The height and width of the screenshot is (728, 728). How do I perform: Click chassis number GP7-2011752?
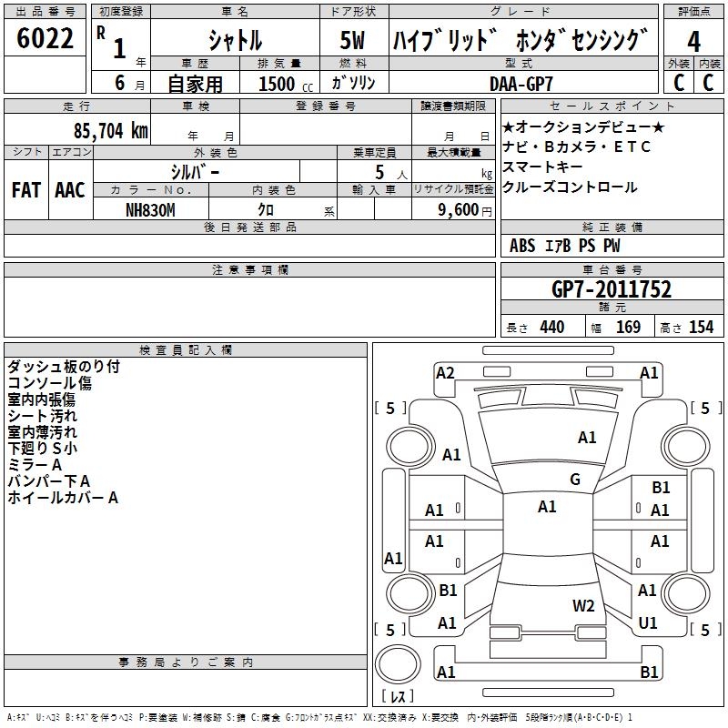(612, 289)
